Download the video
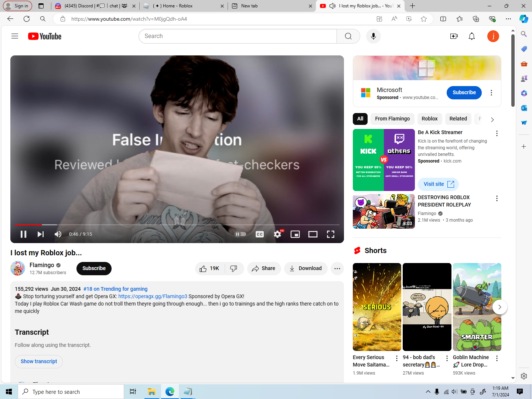532x399 pixels. [x=306, y=269]
